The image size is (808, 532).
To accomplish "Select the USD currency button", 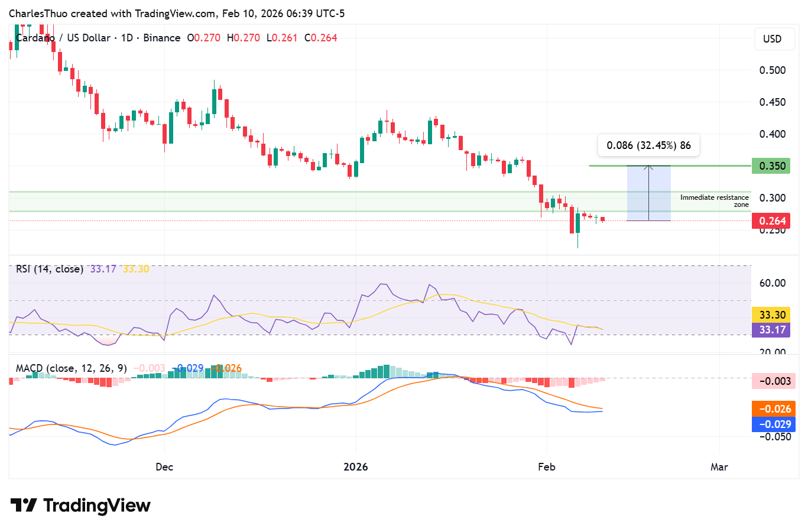I will pos(774,39).
